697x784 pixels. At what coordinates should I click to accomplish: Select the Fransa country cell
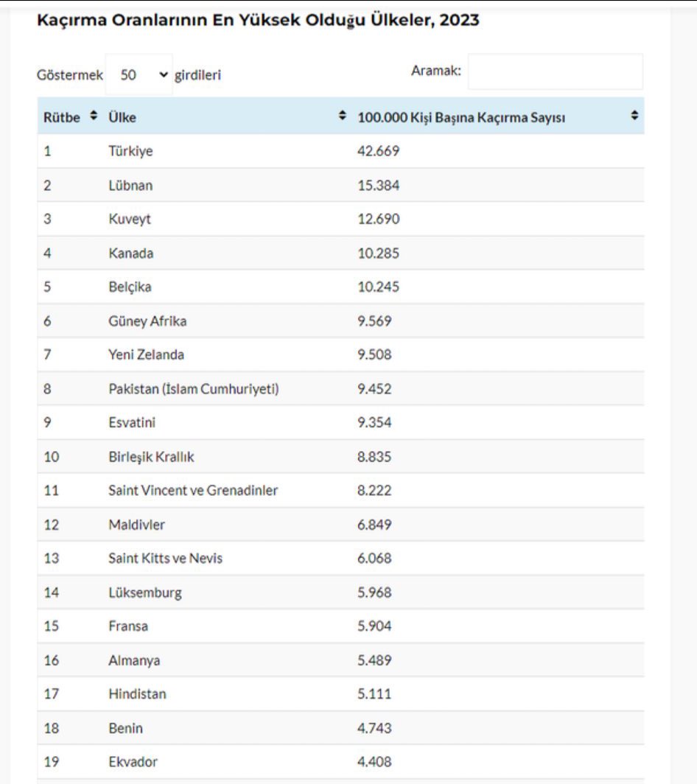(x=128, y=626)
